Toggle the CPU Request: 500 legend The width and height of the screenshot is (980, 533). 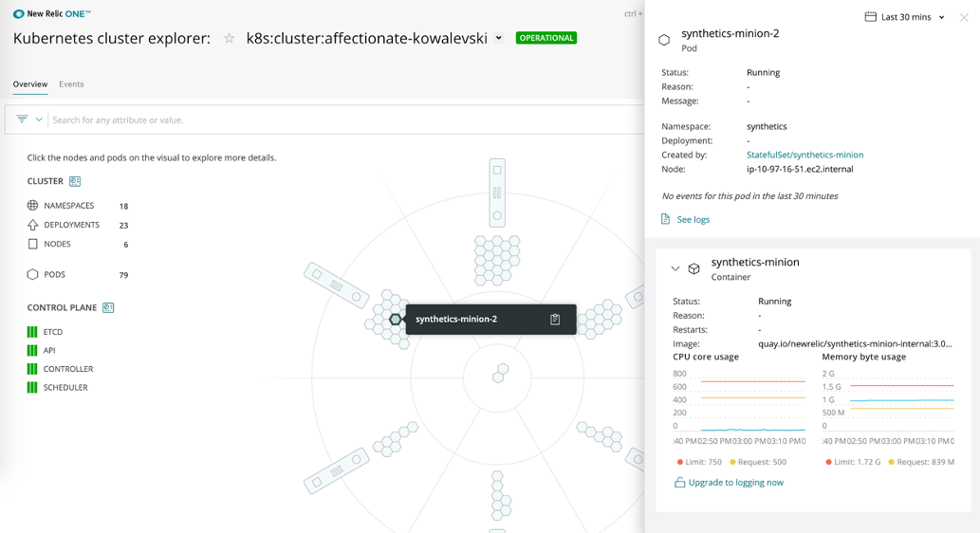758,463
